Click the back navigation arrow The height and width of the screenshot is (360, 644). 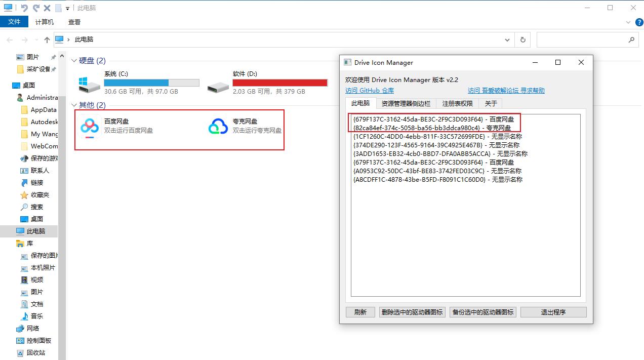click(x=9, y=39)
